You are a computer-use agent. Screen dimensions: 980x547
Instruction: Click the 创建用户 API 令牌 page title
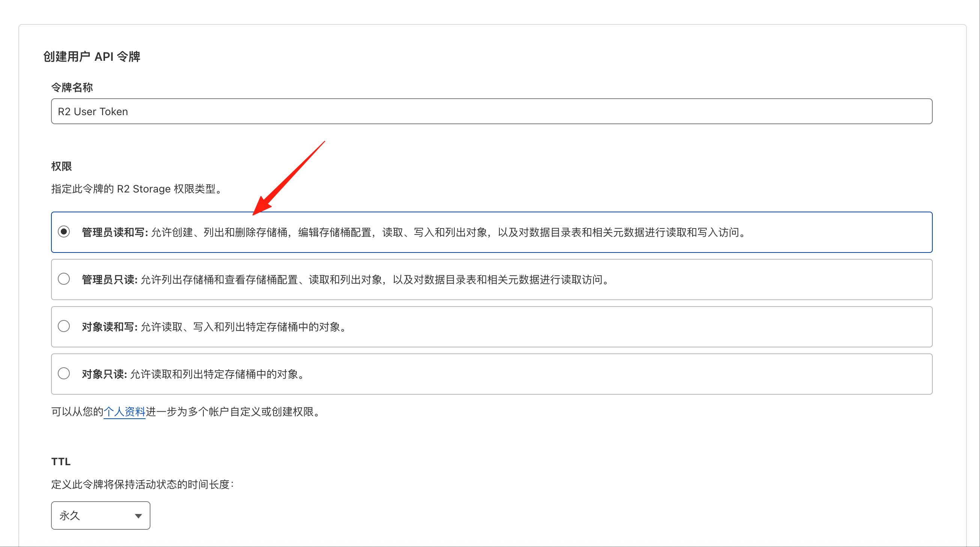coord(92,57)
